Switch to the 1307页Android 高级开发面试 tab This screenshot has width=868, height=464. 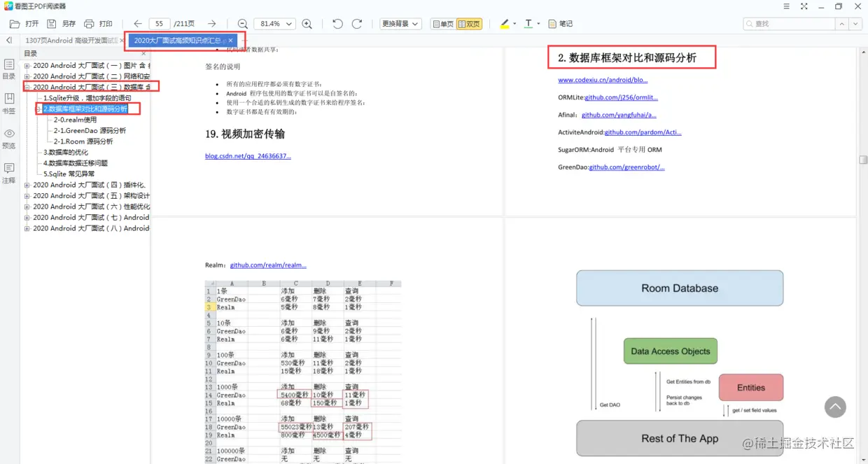(73, 41)
